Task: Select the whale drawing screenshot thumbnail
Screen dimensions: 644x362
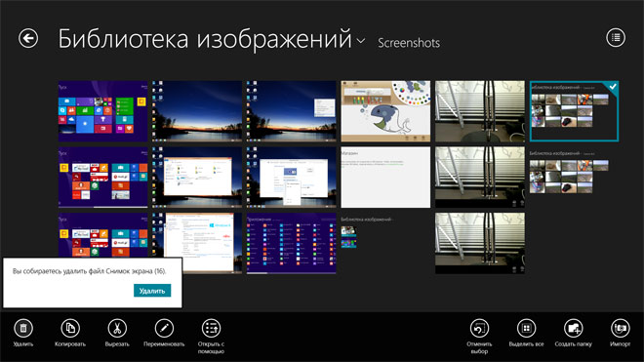Action: point(385,111)
